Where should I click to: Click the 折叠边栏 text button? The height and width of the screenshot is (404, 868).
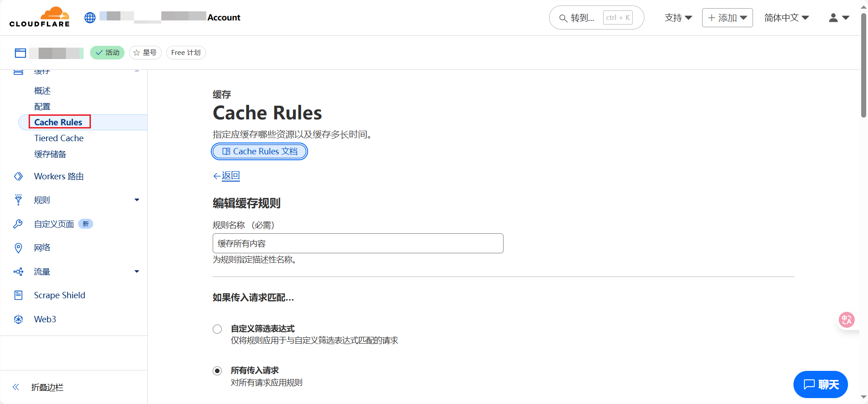click(x=47, y=387)
